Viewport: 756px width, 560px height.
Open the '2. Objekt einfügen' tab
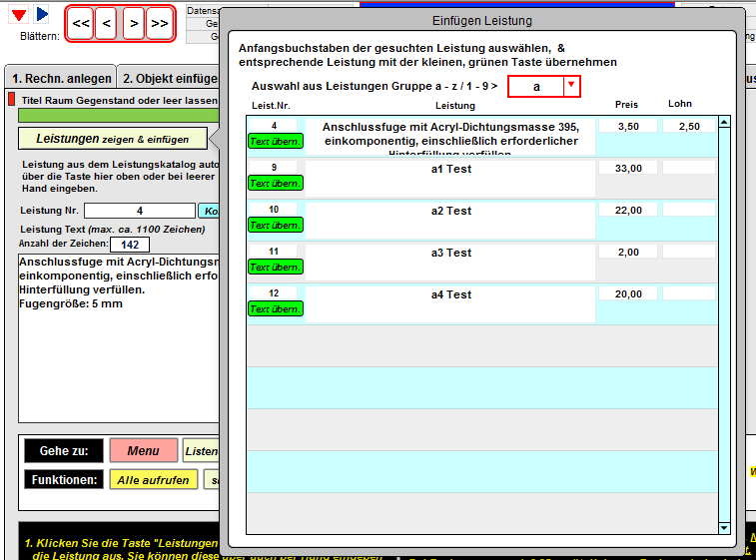coord(170,79)
